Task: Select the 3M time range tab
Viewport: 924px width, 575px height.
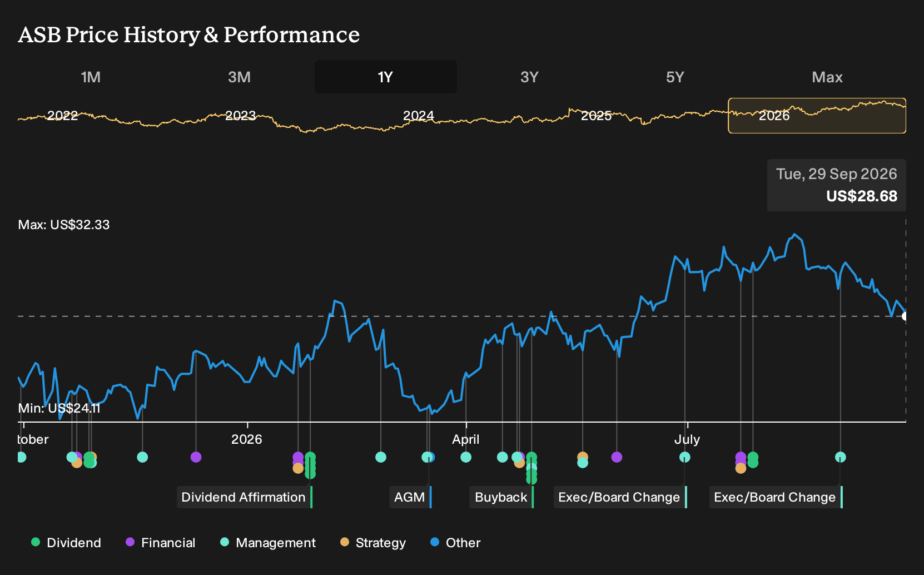Action: pyautogui.click(x=239, y=77)
